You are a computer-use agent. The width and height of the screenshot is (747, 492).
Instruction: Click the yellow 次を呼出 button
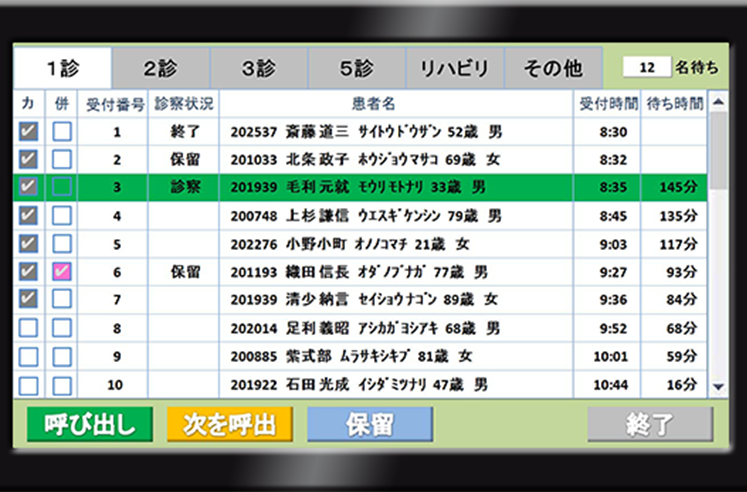pos(230,424)
